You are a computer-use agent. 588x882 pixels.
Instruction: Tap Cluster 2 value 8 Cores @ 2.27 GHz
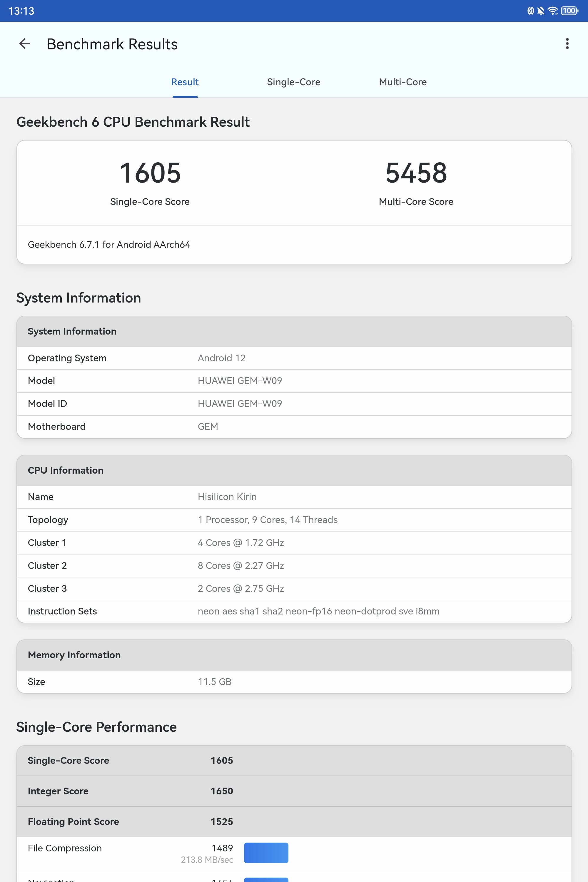[241, 565]
